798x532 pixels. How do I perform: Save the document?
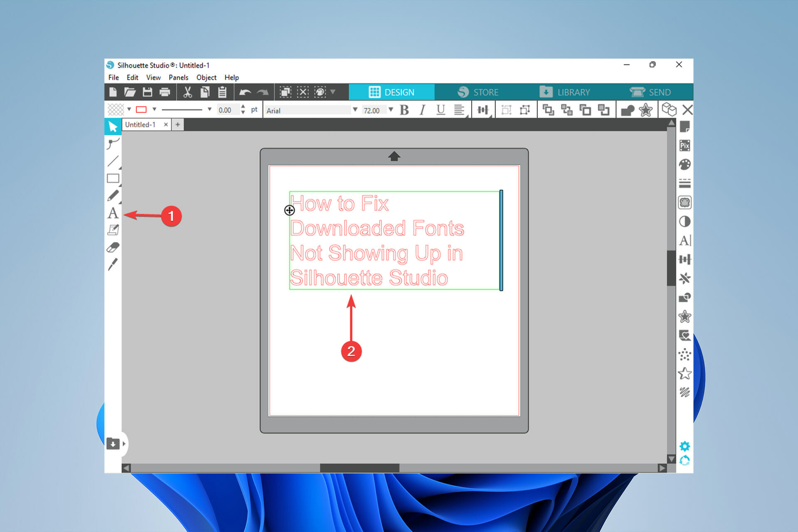coord(148,92)
